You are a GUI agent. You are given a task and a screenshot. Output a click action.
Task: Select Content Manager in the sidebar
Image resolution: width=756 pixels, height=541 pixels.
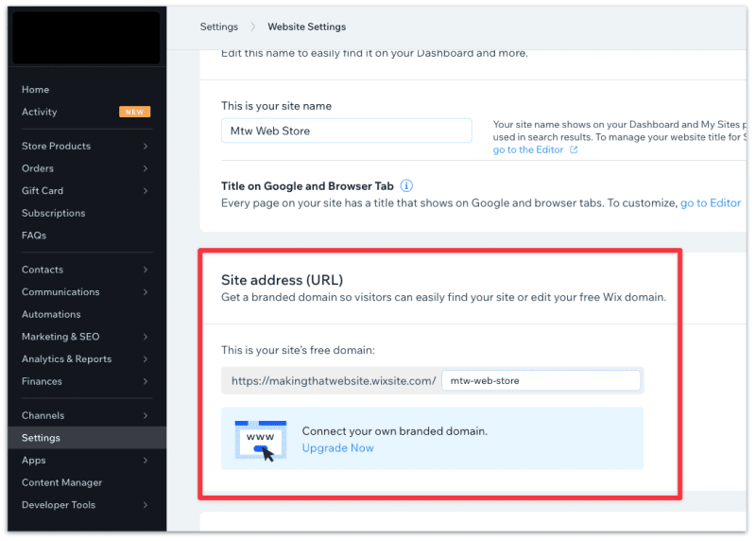point(61,482)
